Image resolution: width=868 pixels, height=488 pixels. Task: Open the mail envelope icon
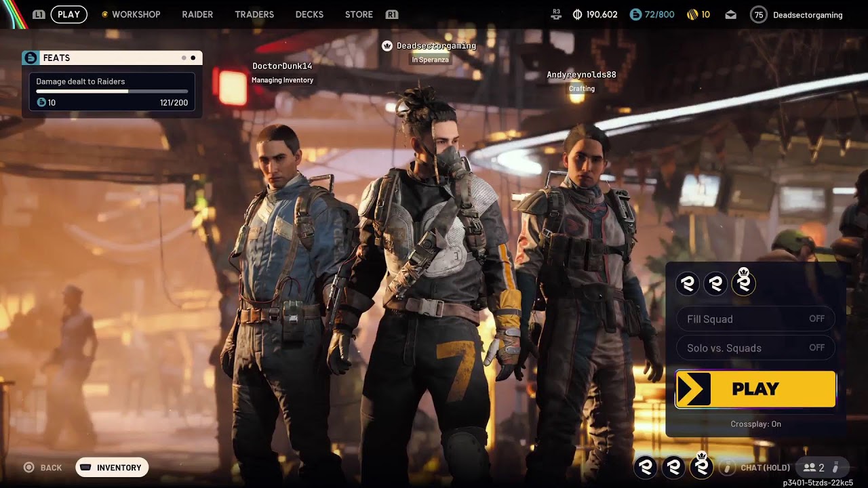click(x=730, y=14)
